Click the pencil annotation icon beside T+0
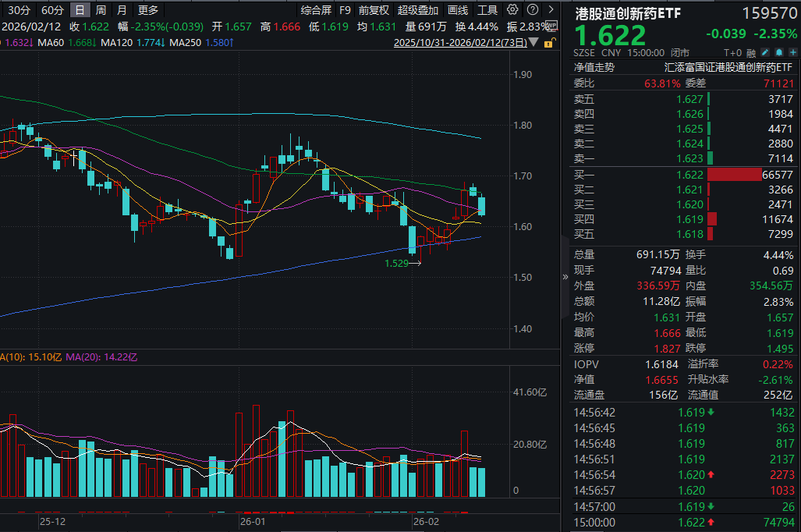Image resolution: width=801 pixels, height=532 pixels. 765,51
